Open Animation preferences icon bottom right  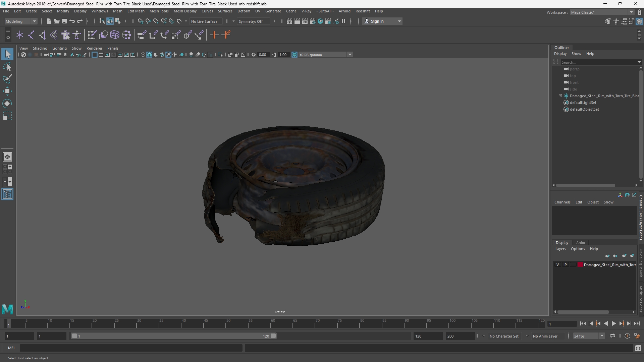[637, 336]
